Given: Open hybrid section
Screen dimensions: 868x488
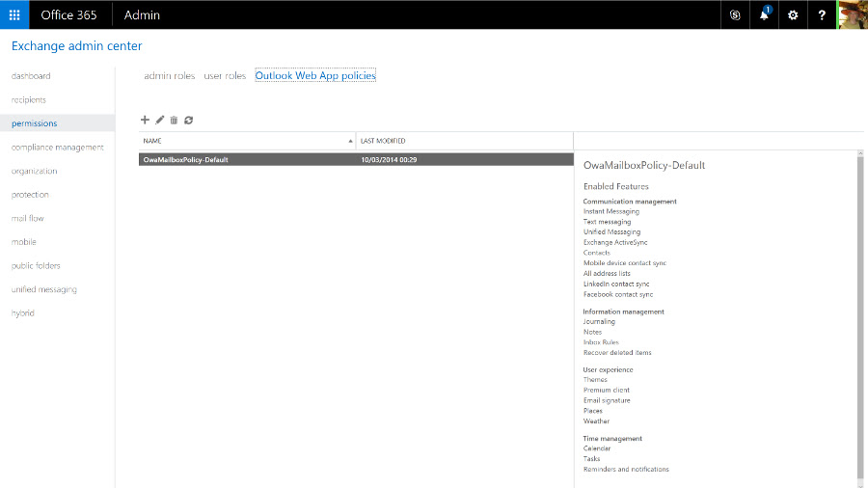Looking at the screenshot, I should (23, 313).
